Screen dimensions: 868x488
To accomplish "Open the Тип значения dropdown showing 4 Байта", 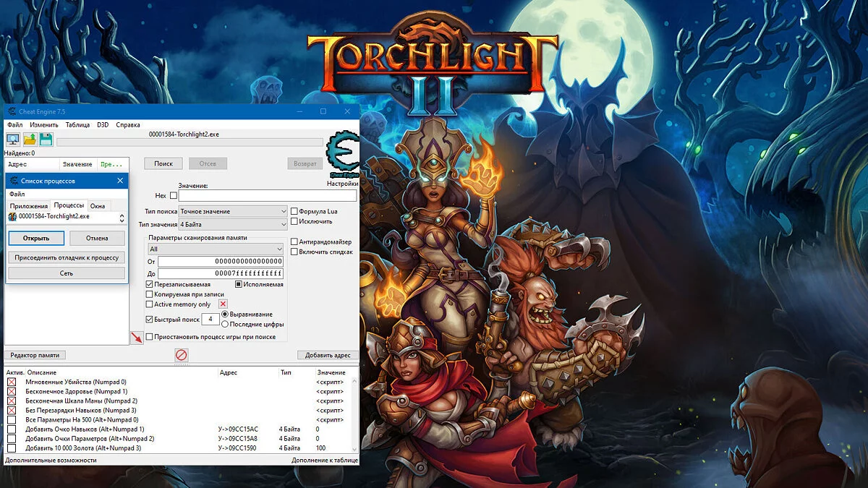I will (231, 224).
